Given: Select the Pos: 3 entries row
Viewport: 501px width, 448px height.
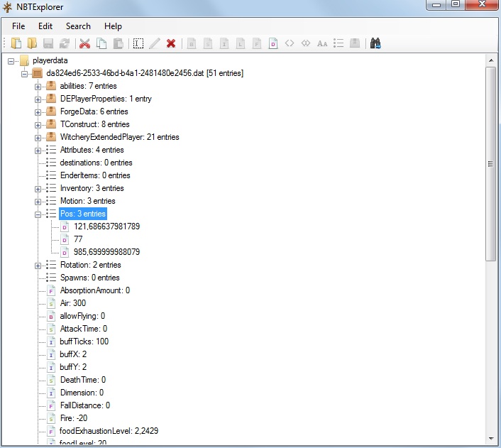Looking at the screenshot, I should [x=83, y=214].
